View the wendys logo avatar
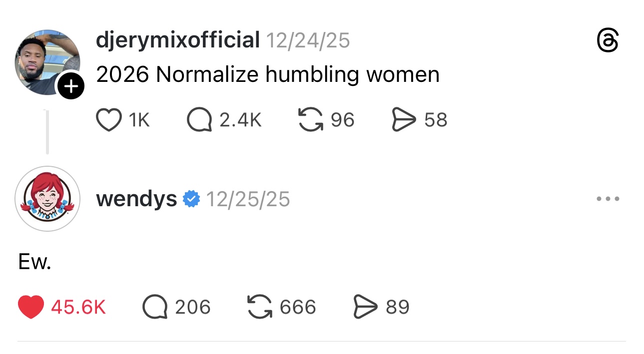The image size is (644, 354). tap(47, 199)
